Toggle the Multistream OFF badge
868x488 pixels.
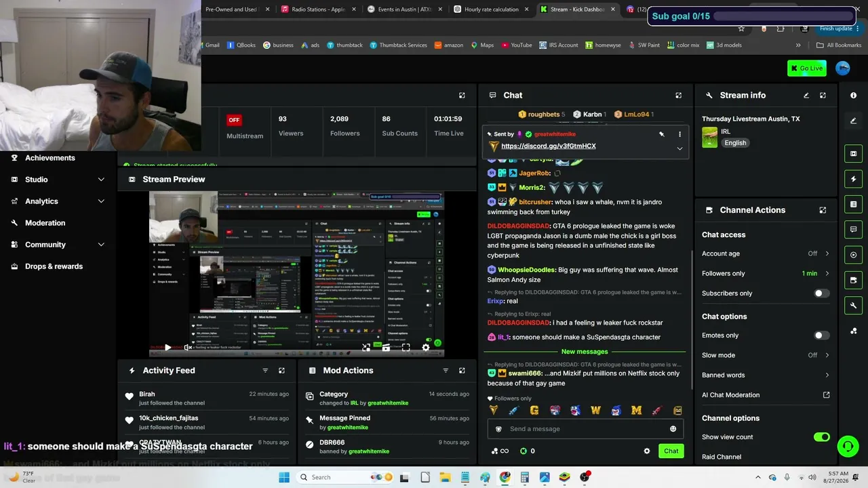pos(234,120)
